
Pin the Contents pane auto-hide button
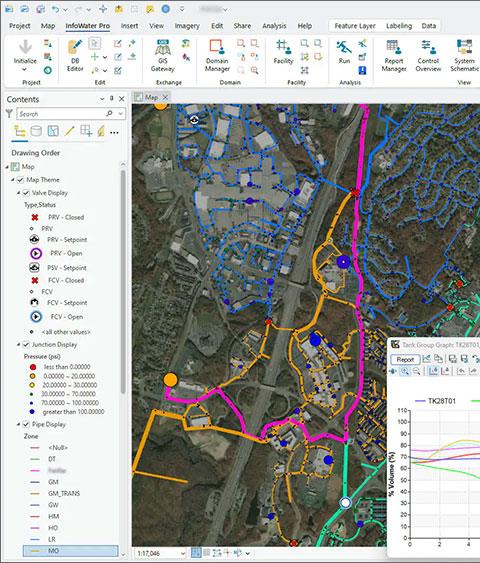click(112, 98)
